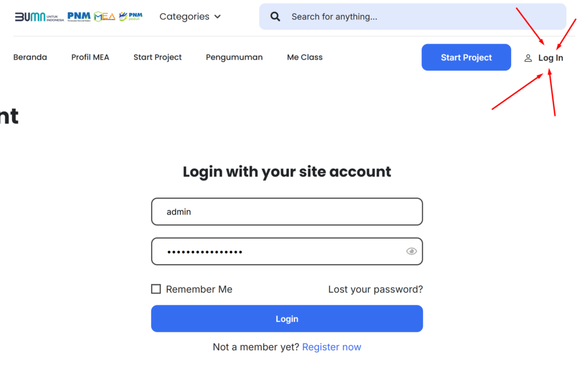Click the blue Start Project button
The width and height of the screenshot is (588, 376).
[x=466, y=57]
